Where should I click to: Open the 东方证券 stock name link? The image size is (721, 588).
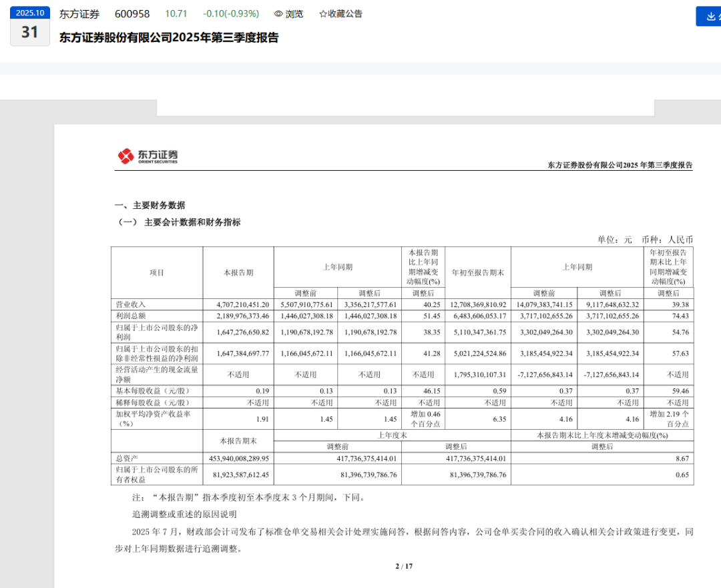(79, 14)
